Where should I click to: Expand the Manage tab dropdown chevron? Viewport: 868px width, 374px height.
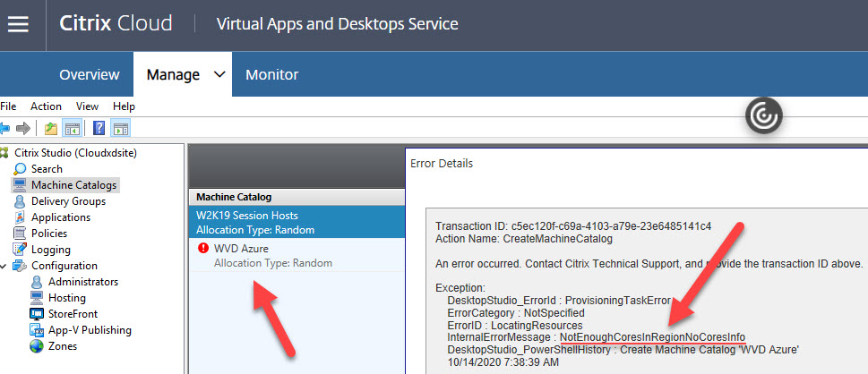(x=219, y=74)
